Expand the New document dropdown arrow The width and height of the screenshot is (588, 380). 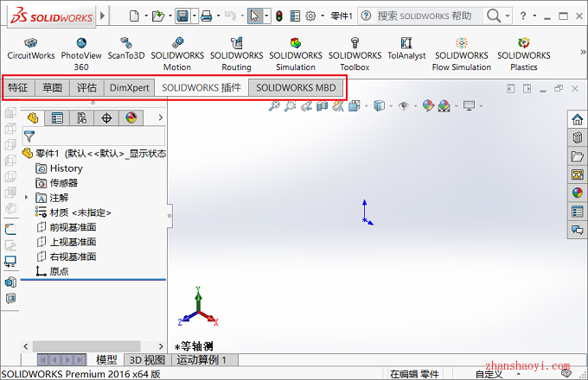[146, 16]
